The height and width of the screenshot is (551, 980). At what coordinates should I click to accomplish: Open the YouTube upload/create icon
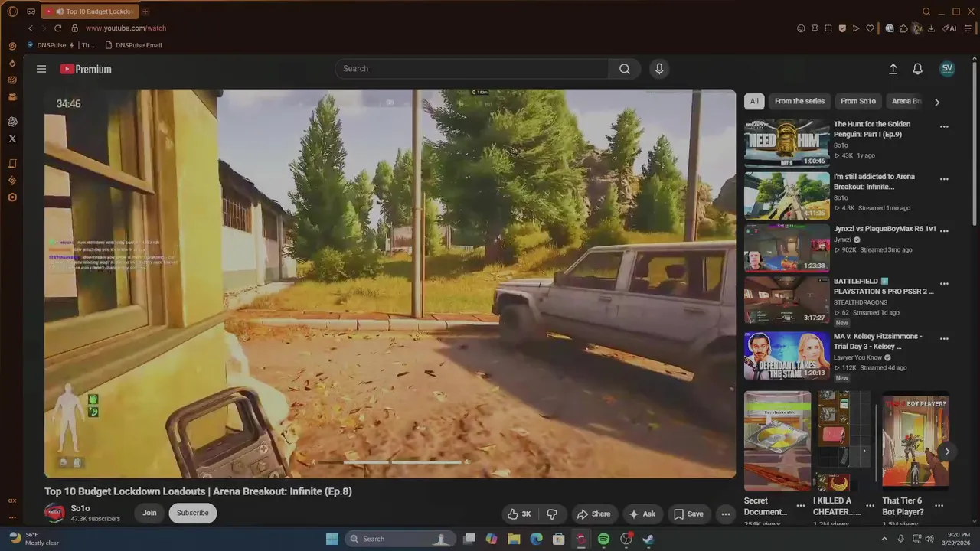(x=893, y=69)
